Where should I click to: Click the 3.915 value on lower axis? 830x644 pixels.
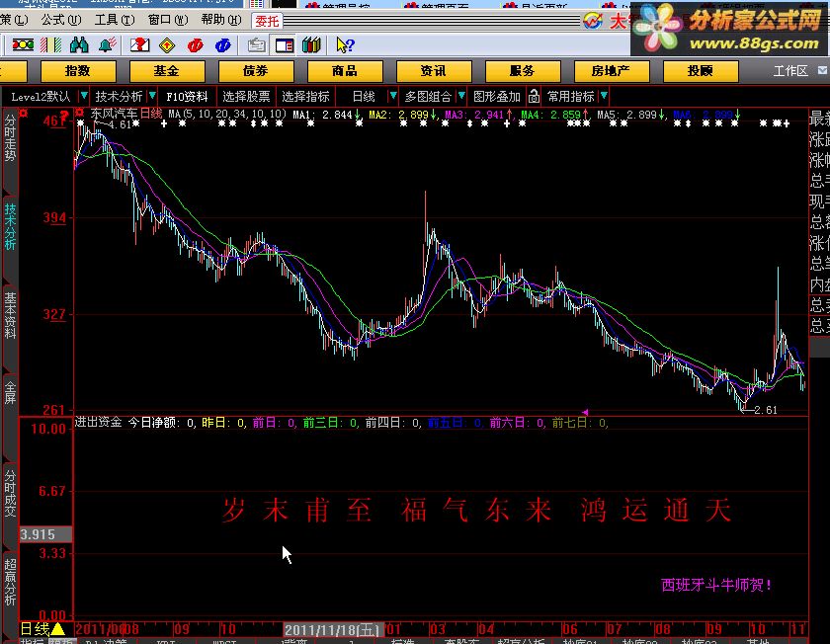(x=45, y=534)
